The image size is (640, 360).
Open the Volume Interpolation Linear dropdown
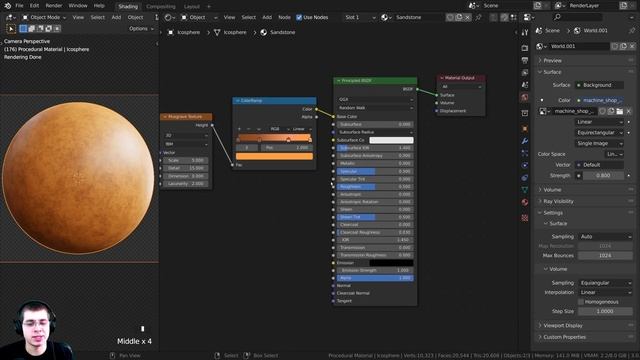tap(605, 293)
